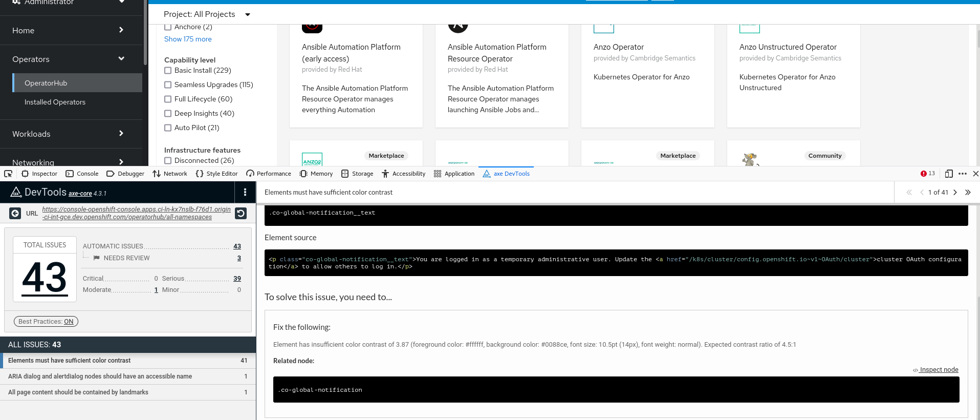Check the Deep Insights filter
This screenshot has width=980, height=420.
click(x=168, y=114)
